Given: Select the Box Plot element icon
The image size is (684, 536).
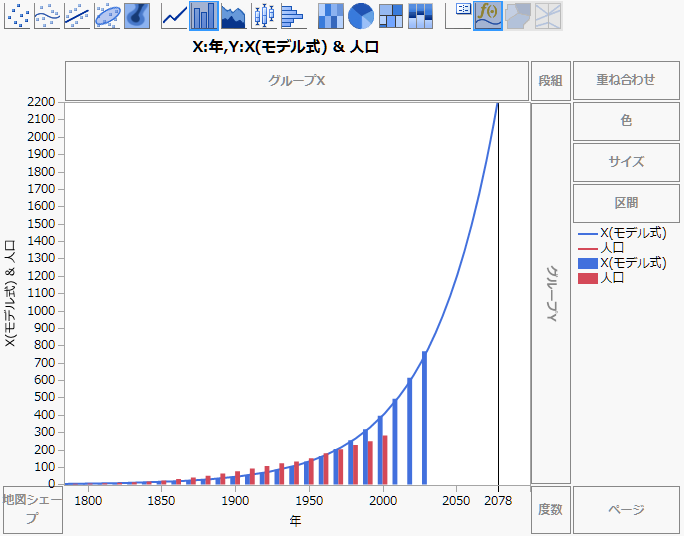Looking at the screenshot, I should [263, 15].
